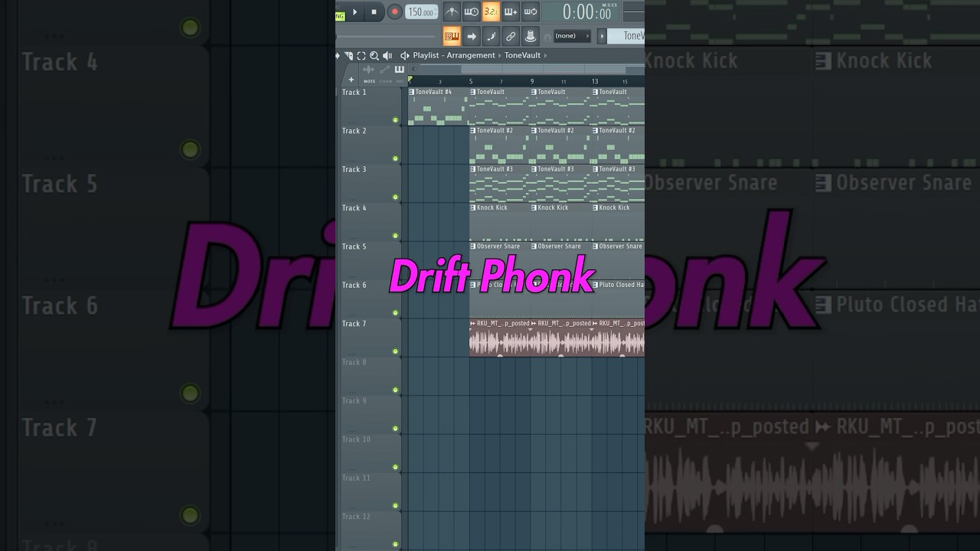This screenshot has width=980, height=551.
Task: Open first ToneVault #2 clip menu icon
Action: (472, 130)
